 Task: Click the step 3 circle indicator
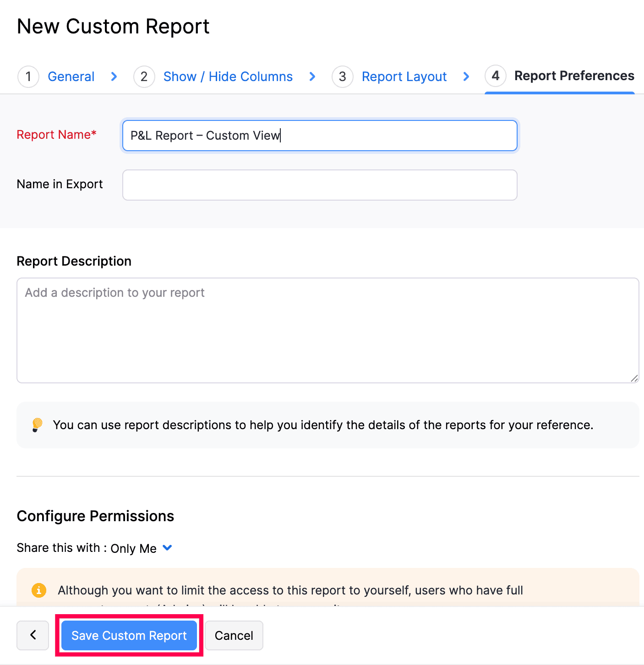click(342, 76)
